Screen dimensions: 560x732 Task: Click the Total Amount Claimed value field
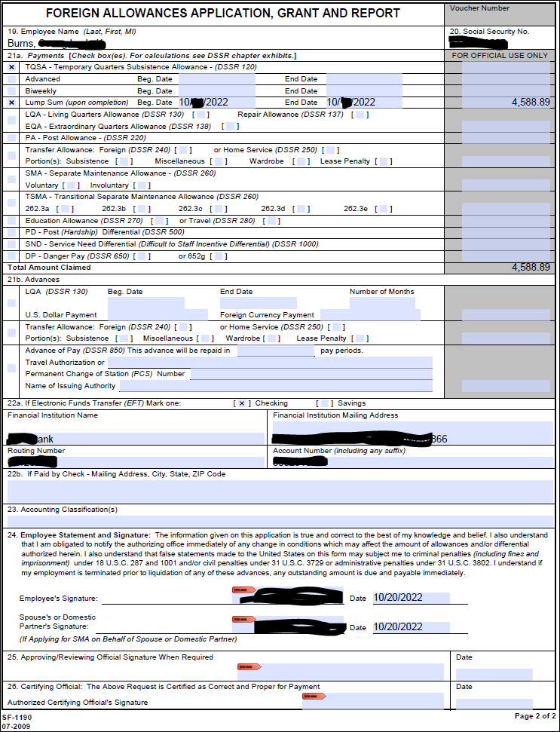(x=506, y=268)
